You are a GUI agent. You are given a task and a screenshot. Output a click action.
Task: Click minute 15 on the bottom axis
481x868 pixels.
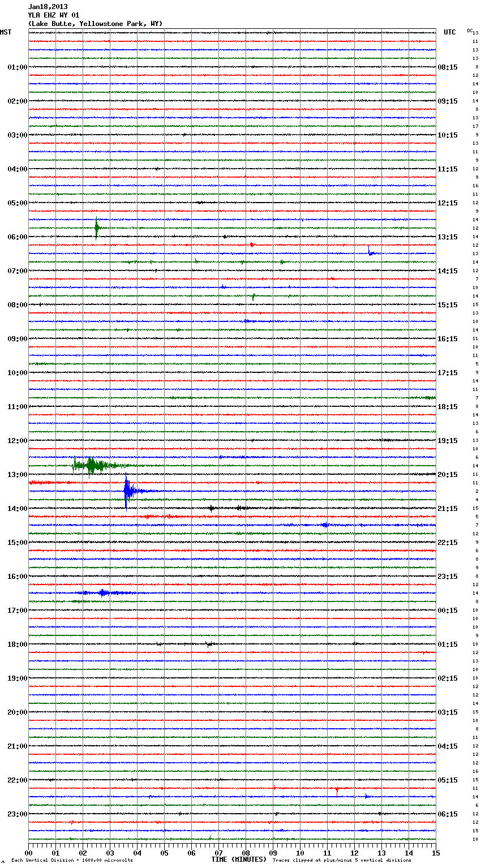tap(436, 853)
